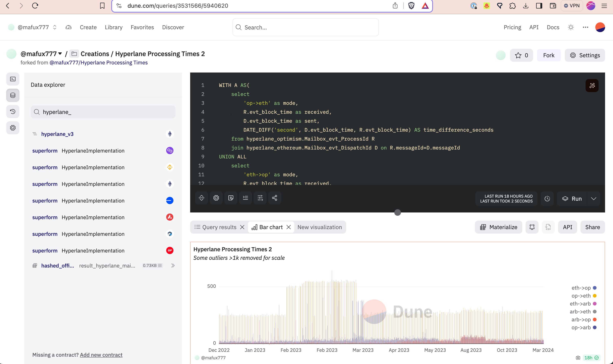
Task: Click the star favorite button
Action: click(521, 55)
